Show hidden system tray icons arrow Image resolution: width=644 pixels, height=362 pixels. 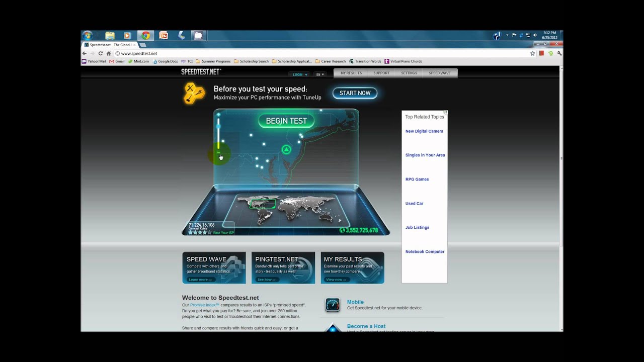tap(507, 35)
